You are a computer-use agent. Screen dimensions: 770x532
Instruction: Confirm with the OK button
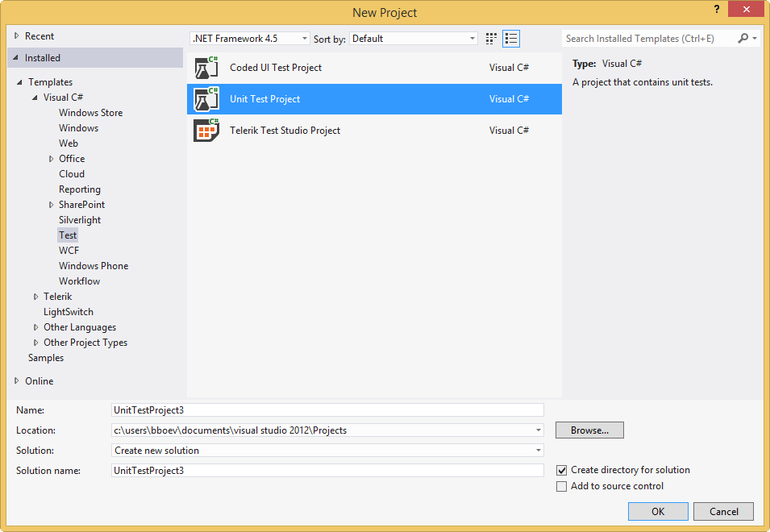[658, 511]
